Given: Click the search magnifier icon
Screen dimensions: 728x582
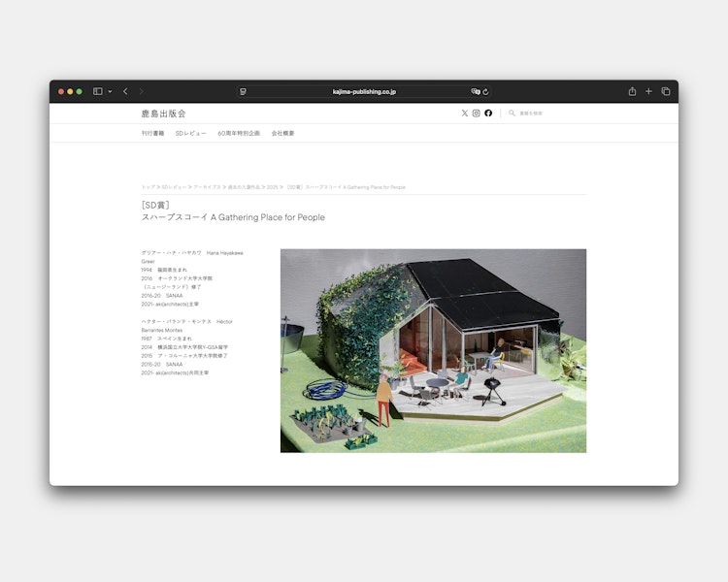Looking at the screenshot, I should coord(512,113).
